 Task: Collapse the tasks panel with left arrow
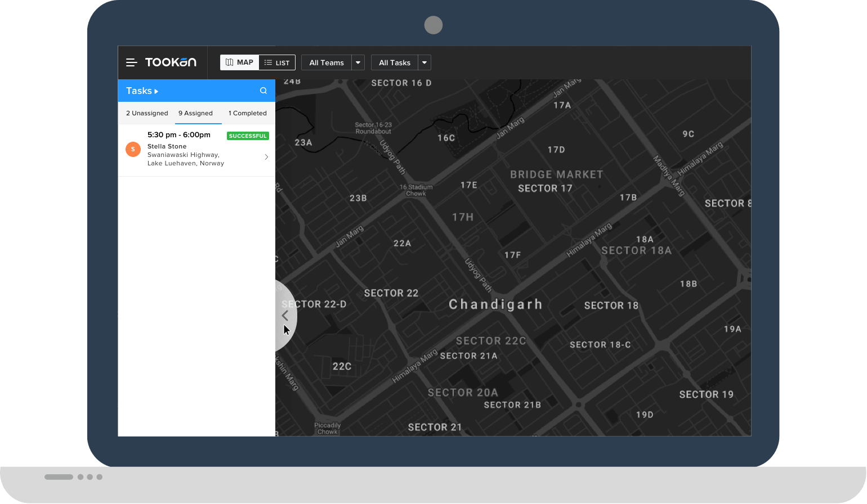point(285,316)
